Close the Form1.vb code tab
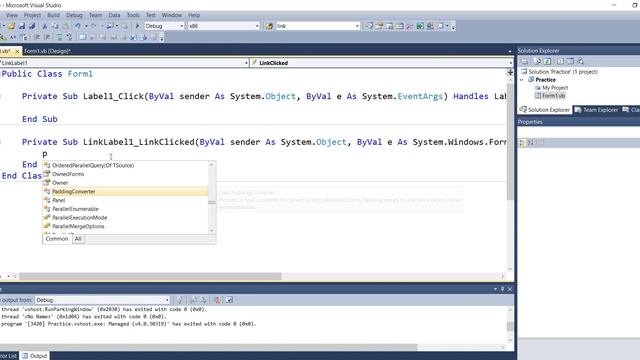 point(17,51)
